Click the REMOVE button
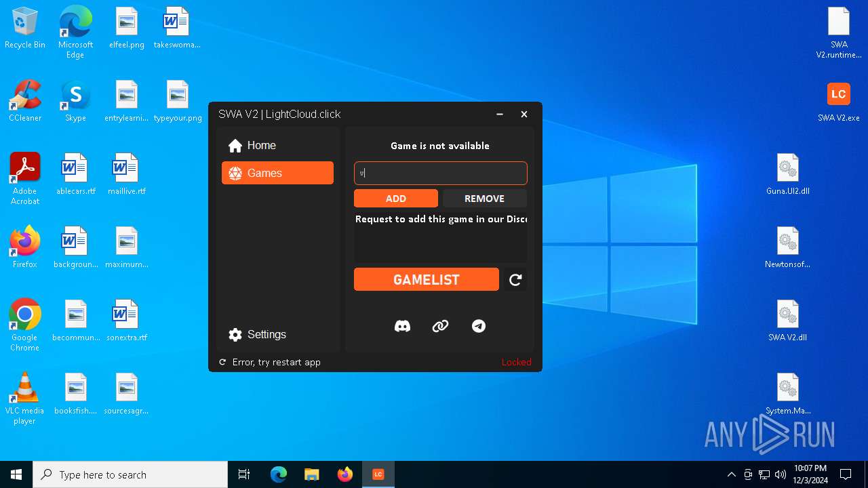868x488 pixels. pyautogui.click(x=484, y=199)
